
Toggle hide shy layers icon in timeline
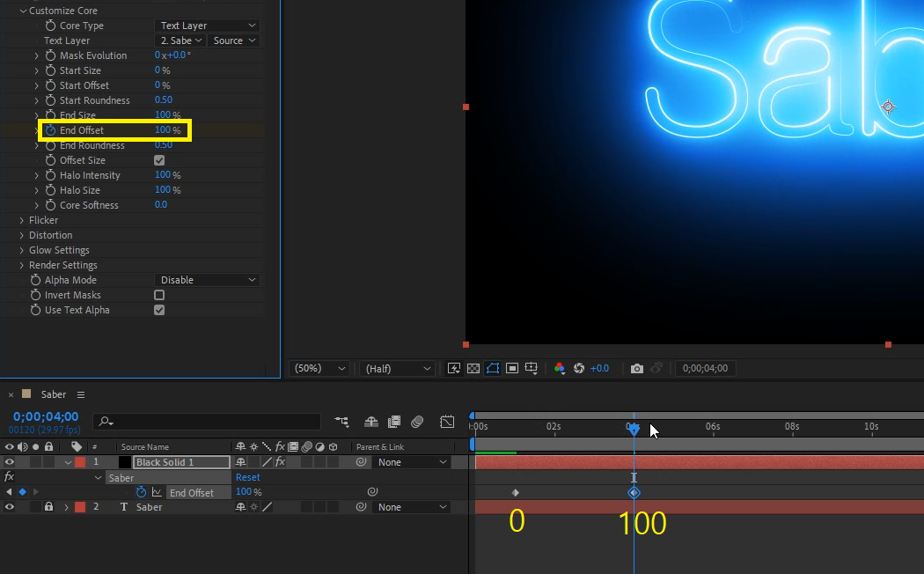pos(371,422)
